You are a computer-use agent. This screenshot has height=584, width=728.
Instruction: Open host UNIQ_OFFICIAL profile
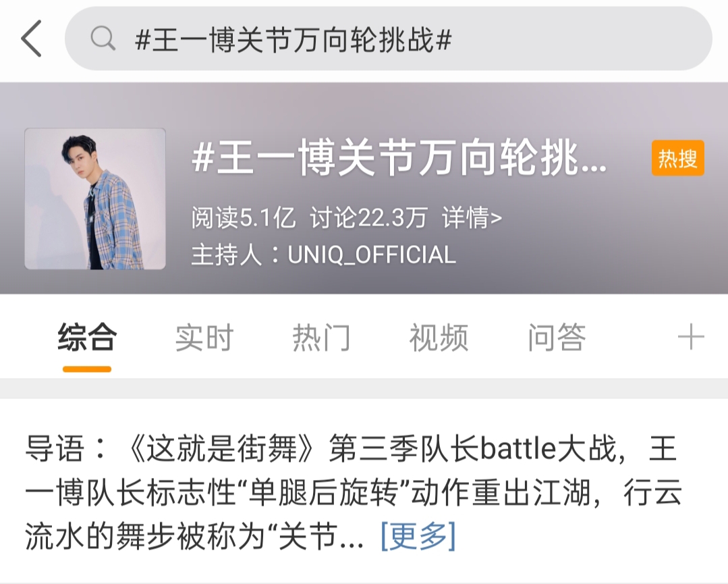[x=372, y=255]
